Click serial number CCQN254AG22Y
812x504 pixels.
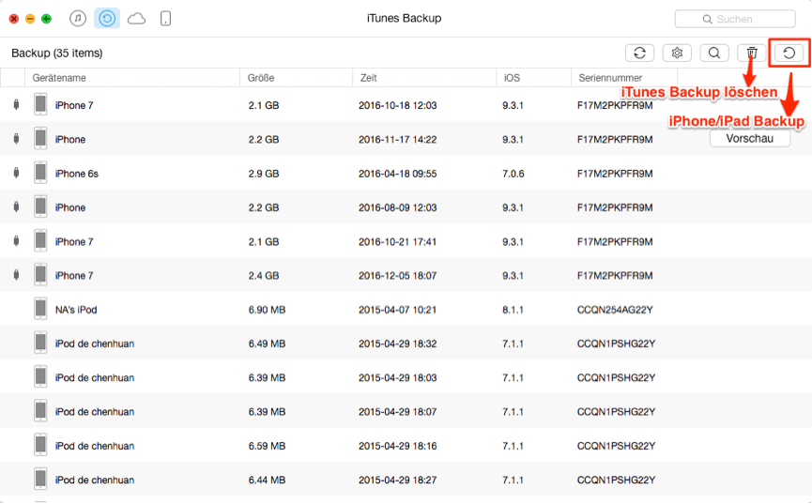tap(615, 310)
